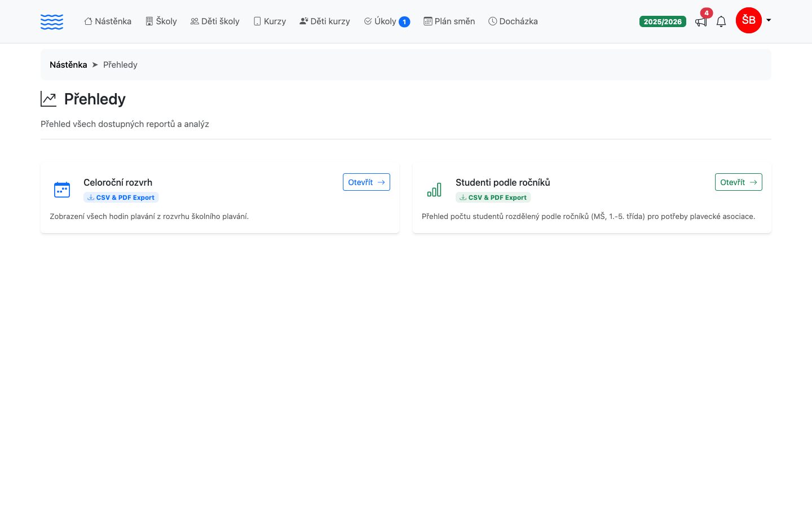This screenshot has width=812, height=508.
Task: Open Děti školy in navigation
Action: (x=215, y=21)
